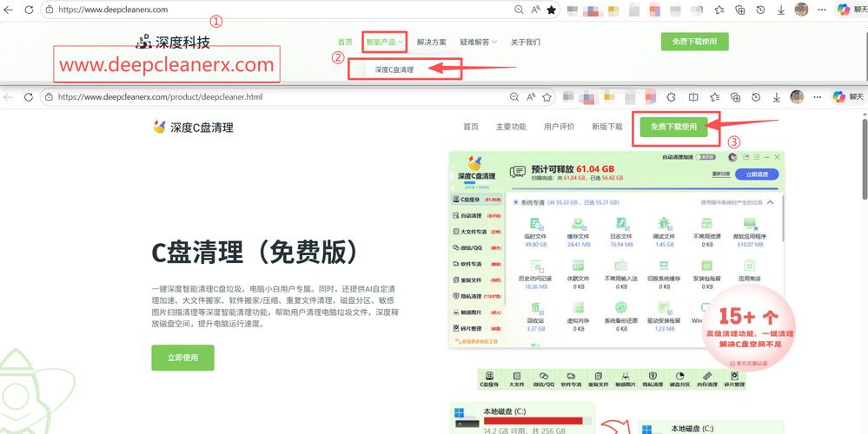Screen dimensions: 868x434
Task: Select 大文件专清 in the app preview sidebar
Action: [477, 232]
